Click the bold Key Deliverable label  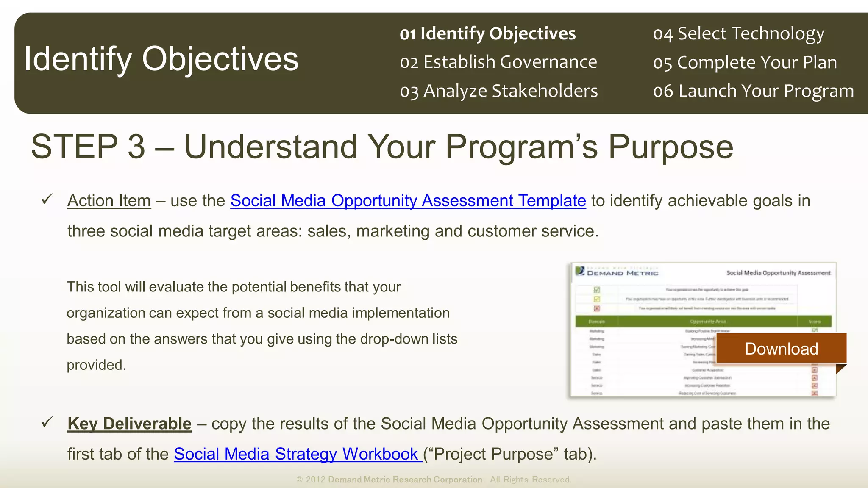pos(129,424)
